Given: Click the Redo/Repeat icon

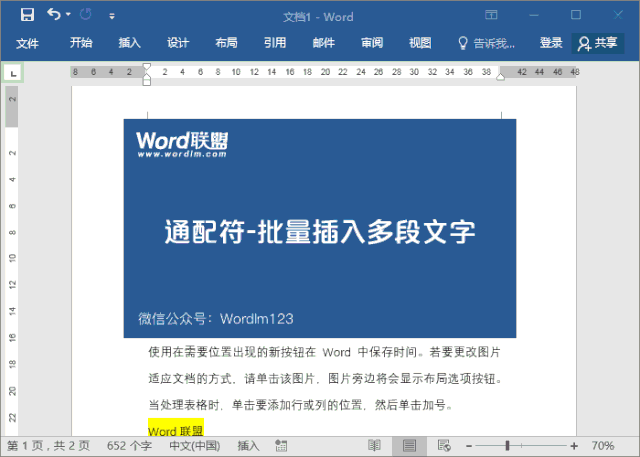Looking at the screenshot, I should coord(86,15).
